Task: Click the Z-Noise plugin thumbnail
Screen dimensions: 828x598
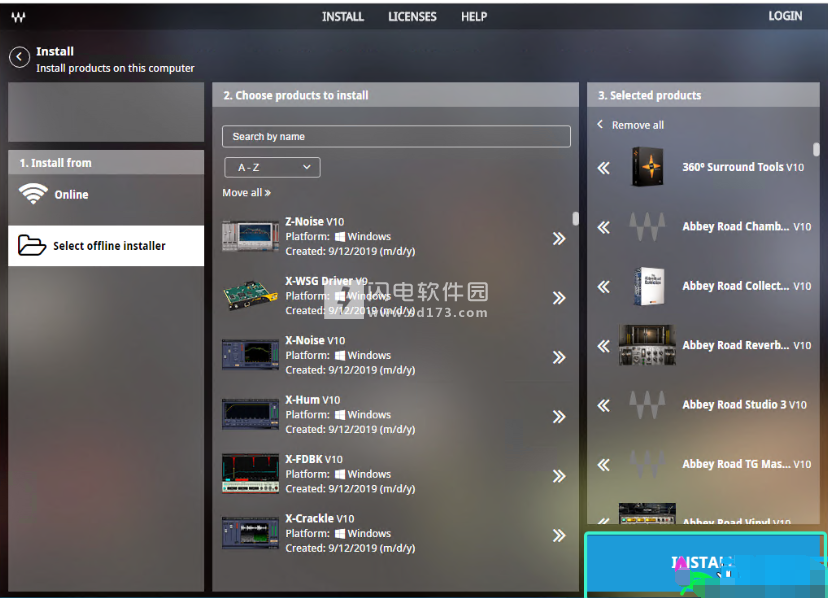Action: (x=250, y=236)
